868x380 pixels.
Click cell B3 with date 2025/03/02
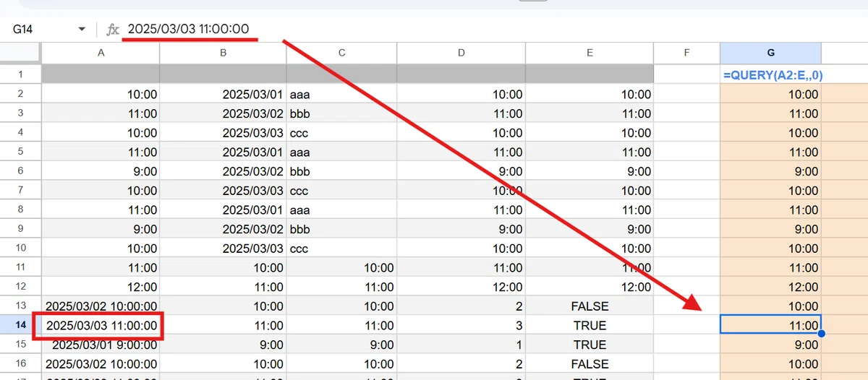(223, 113)
